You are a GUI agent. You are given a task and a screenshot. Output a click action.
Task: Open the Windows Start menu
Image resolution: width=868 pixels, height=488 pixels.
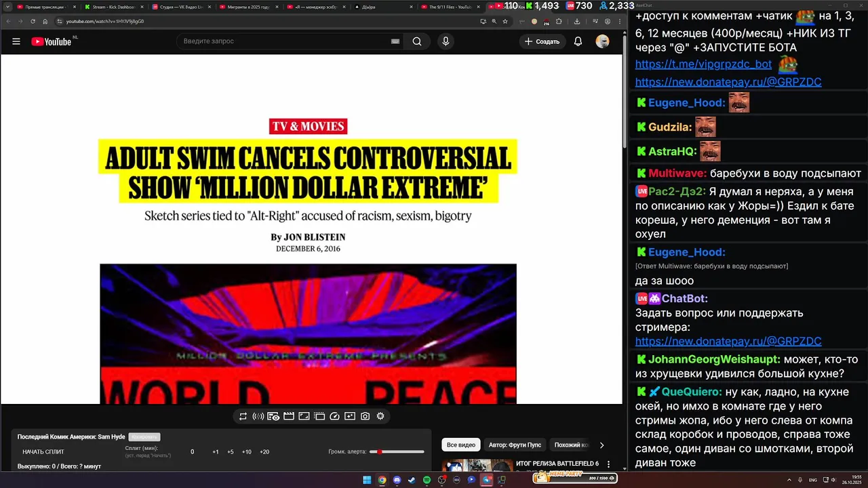coord(367,480)
